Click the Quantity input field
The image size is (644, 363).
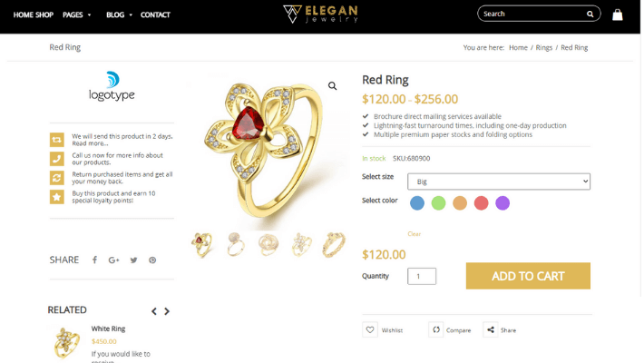(x=422, y=276)
